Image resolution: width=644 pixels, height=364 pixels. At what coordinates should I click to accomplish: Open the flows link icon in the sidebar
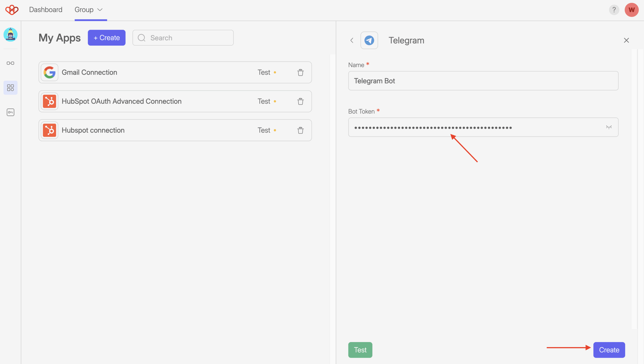coord(10,63)
